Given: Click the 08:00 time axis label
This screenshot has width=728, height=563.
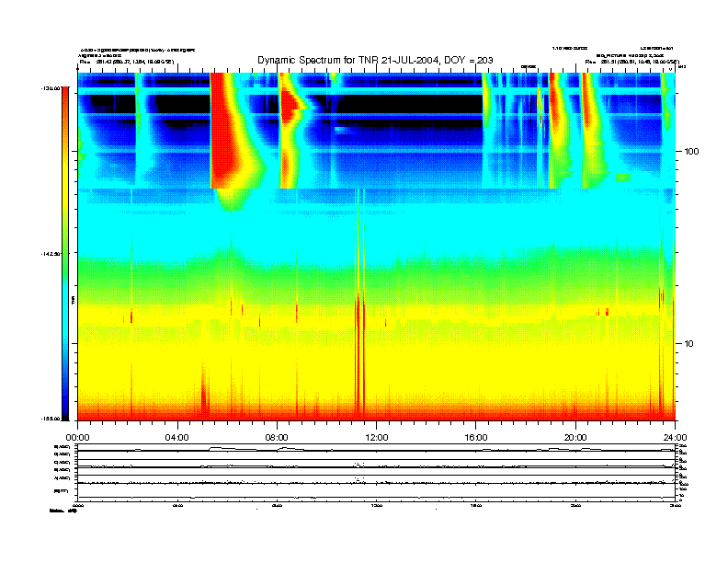Looking at the screenshot, I should [277, 438].
